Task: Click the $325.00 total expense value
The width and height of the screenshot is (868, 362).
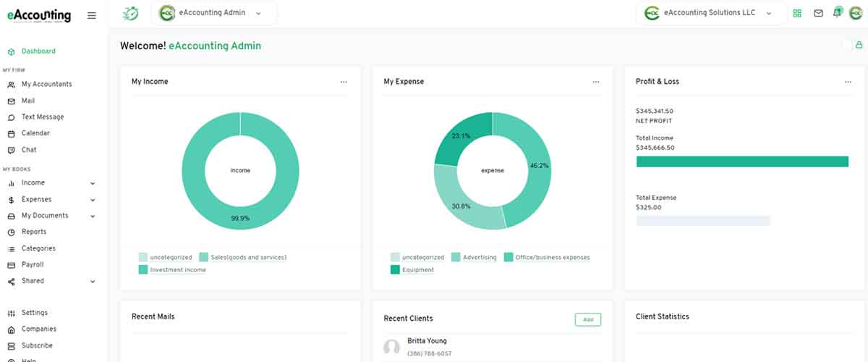Action: (649, 207)
